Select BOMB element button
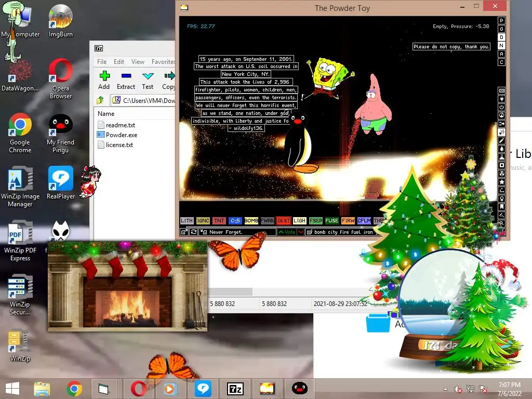The width and height of the screenshot is (532, 399). click(251, 220)
